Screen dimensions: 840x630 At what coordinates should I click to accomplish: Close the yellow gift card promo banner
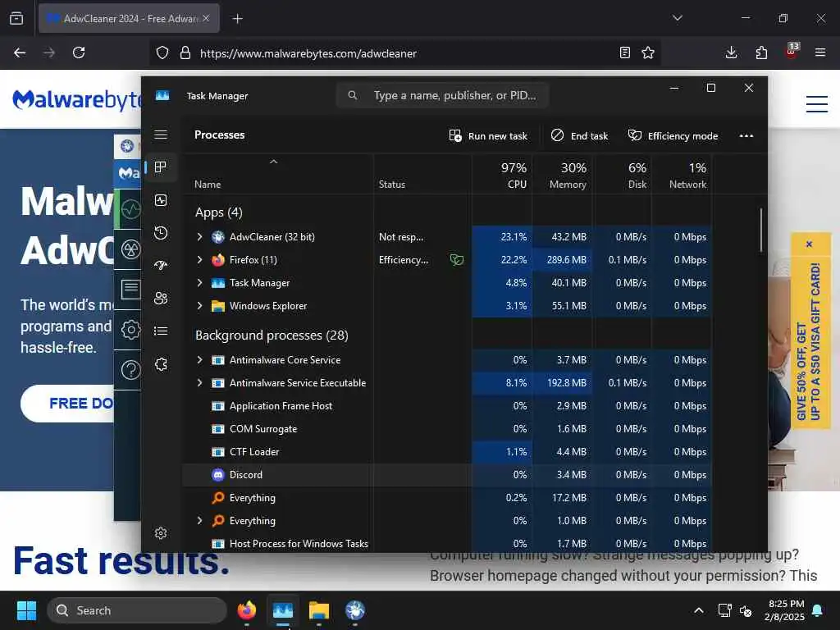809,244
